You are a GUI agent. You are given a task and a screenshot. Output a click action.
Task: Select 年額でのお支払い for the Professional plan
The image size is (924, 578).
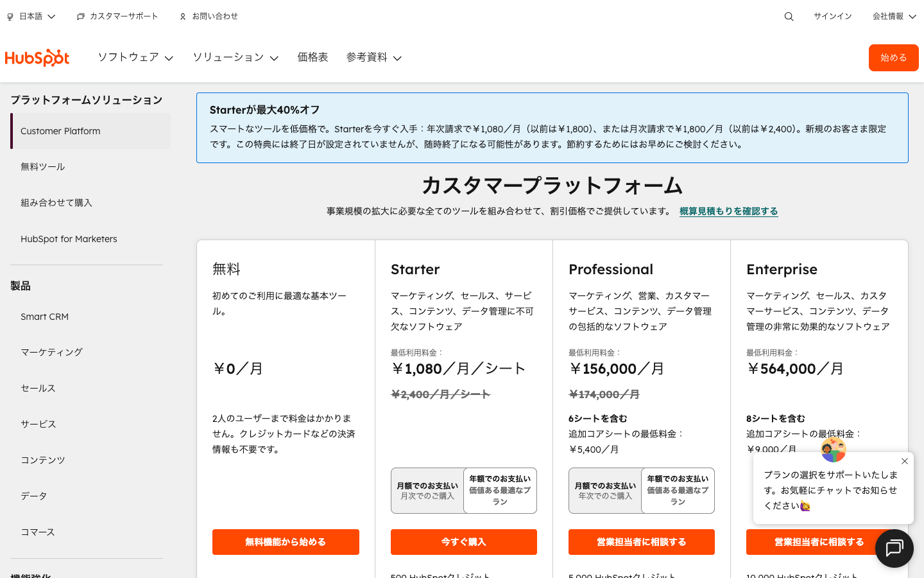(x=678, y=490)
